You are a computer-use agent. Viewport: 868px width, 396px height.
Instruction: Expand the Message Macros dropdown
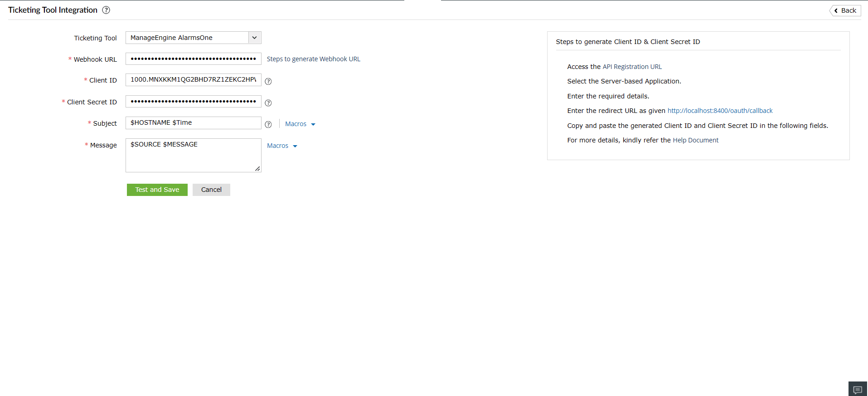(282, 146)
